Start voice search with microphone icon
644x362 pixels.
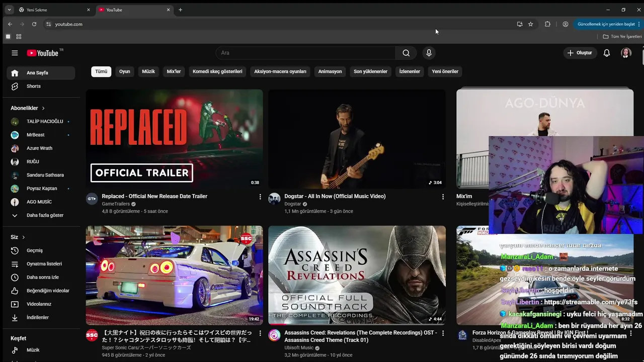pos(429,53)
